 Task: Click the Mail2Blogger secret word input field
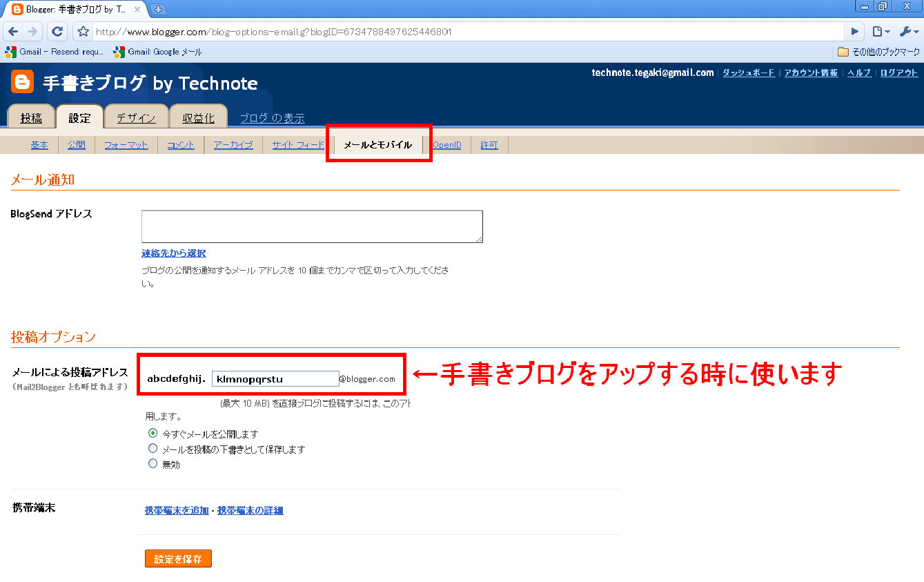pos(275,378)
